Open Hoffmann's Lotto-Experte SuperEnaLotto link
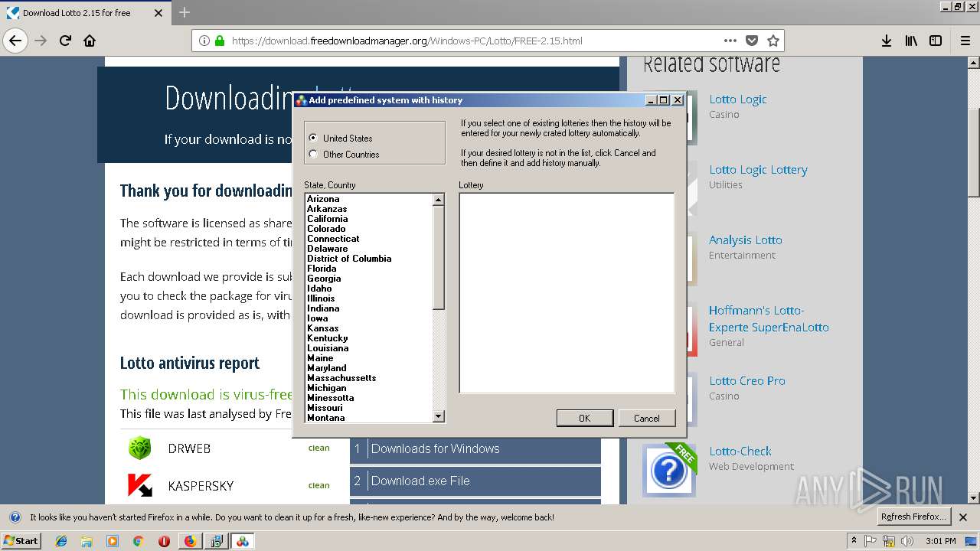Image resolution: width=980 pixels, height=551 pixels. (x=769, y=319)
